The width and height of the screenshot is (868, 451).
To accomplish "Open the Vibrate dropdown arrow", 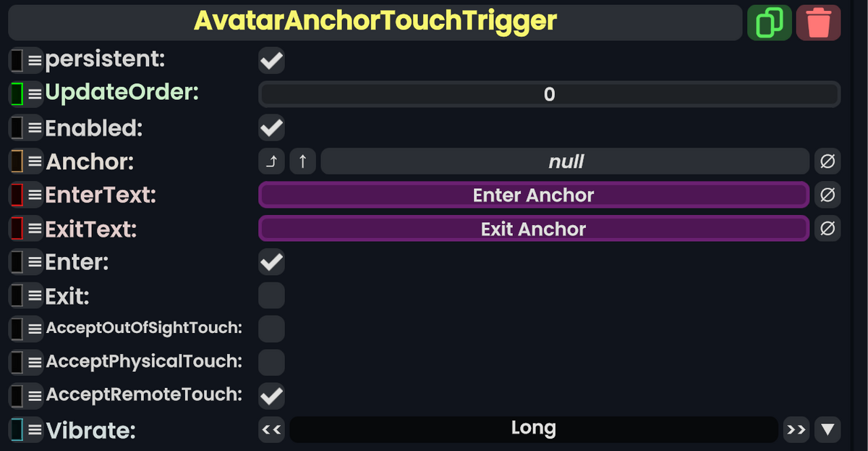I will tap(827, 429).
